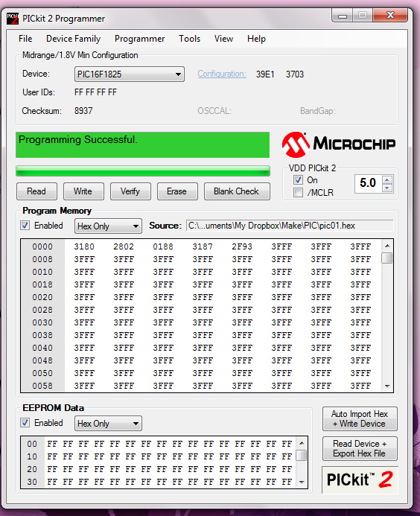This screenshot has height=516, width=420.
Task: Select program memory cell 3180
Action: (x=84, y=246)
